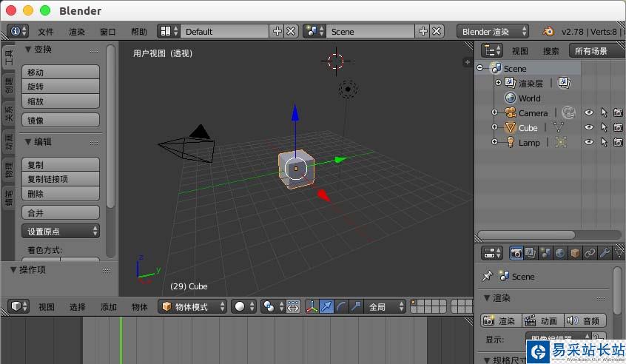Screen dimensions: 626x364
Task: Add a new scene with plus icon
Action: (423, 31)
